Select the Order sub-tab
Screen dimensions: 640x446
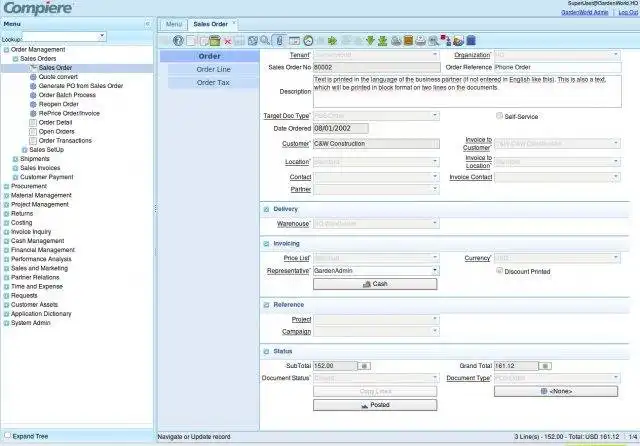209,56
